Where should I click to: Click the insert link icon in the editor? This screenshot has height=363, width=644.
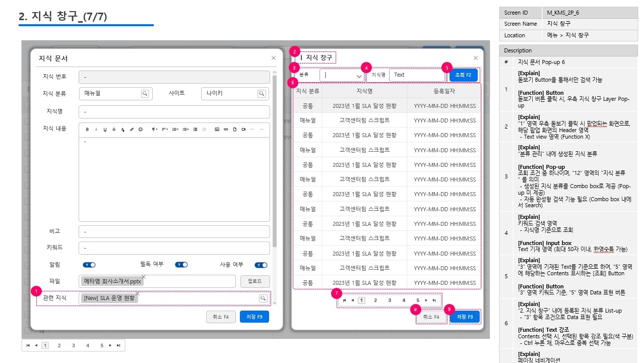click(x=226, y=130)
